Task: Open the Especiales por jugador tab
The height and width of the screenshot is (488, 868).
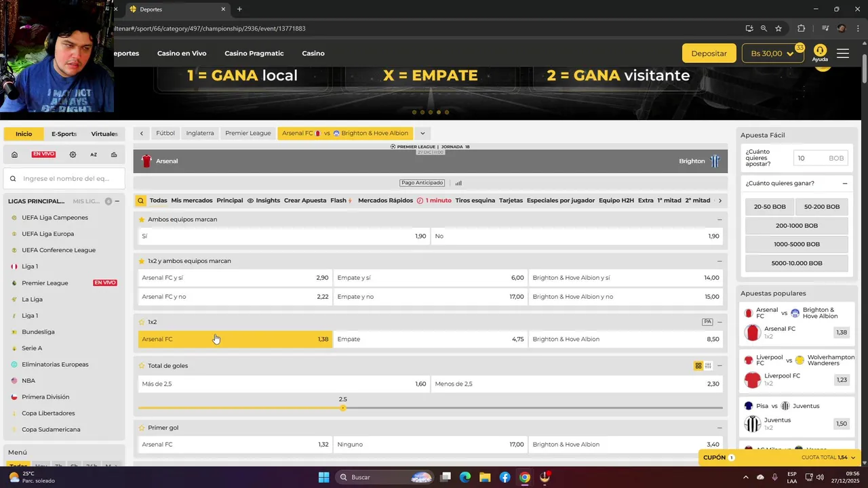Action: [x=560, y=201]
